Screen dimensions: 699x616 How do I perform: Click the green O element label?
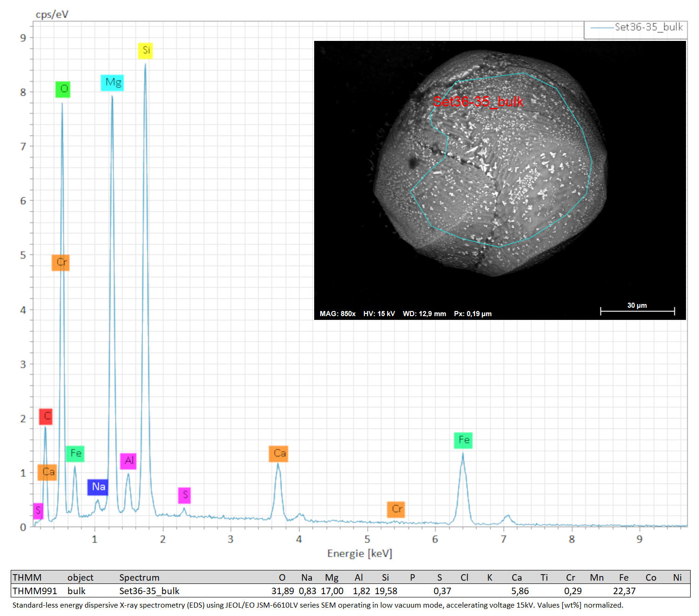tap(63, 89)
